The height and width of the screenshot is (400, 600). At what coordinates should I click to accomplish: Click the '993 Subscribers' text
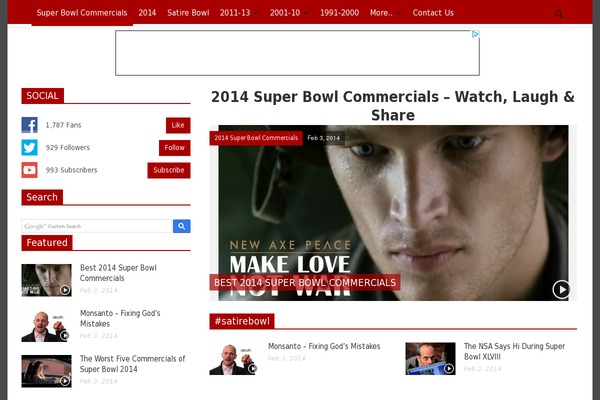[72, 170]
